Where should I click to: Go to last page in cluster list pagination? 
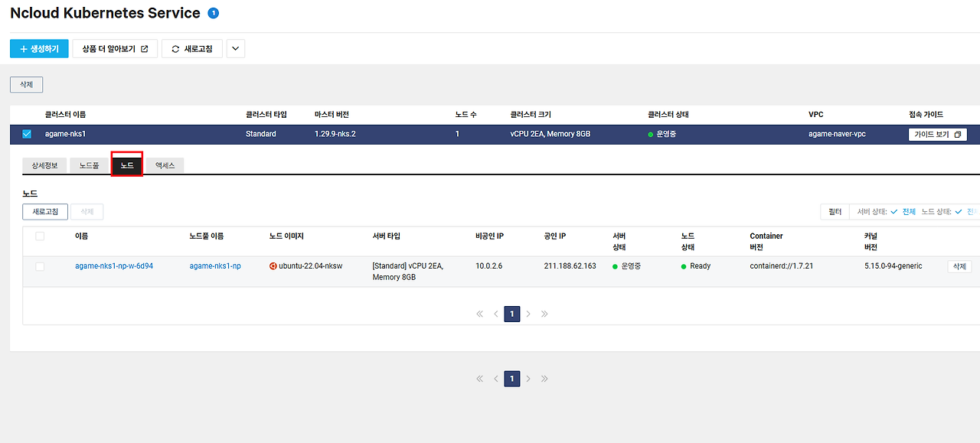(x=544, y=379)
